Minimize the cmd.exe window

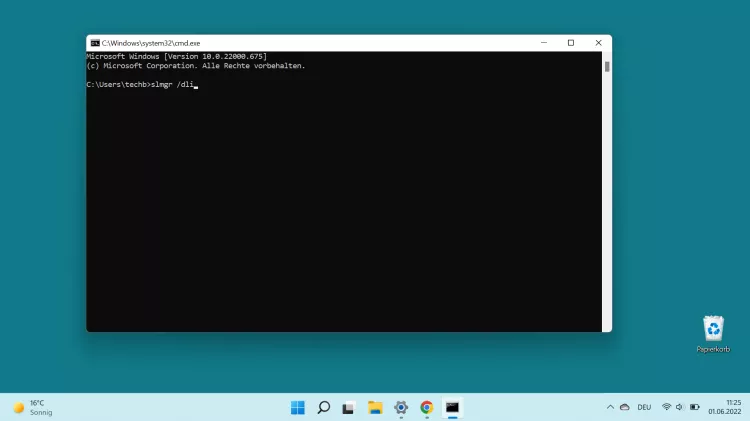544,43
